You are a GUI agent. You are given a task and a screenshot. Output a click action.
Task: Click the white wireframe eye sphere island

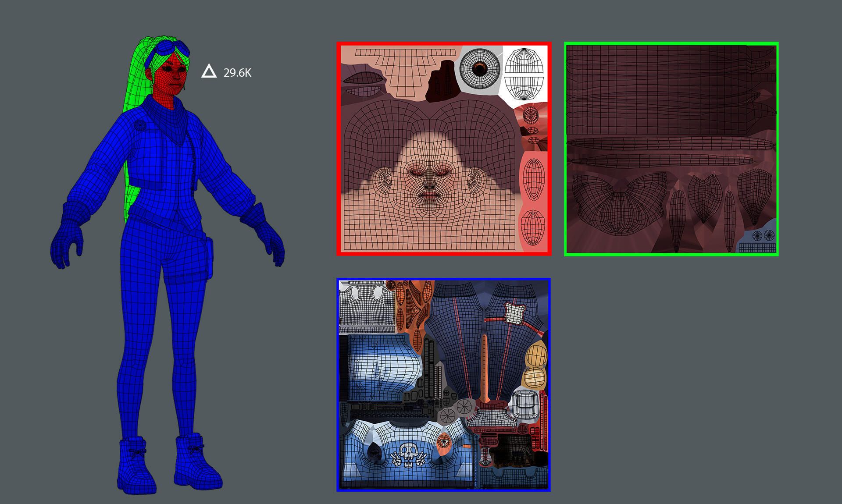[524, 74]
